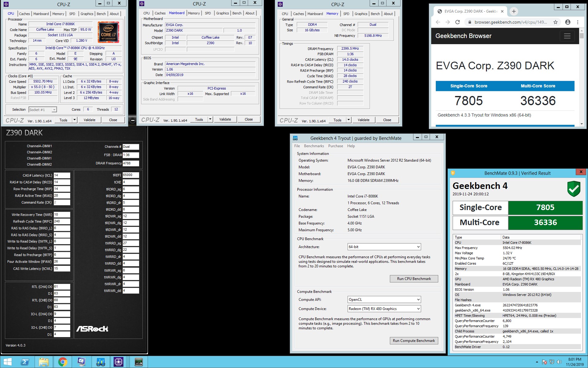The image size is (588, 368).
Task: Open the Chrome profile avatar icon
Action: 567,22
